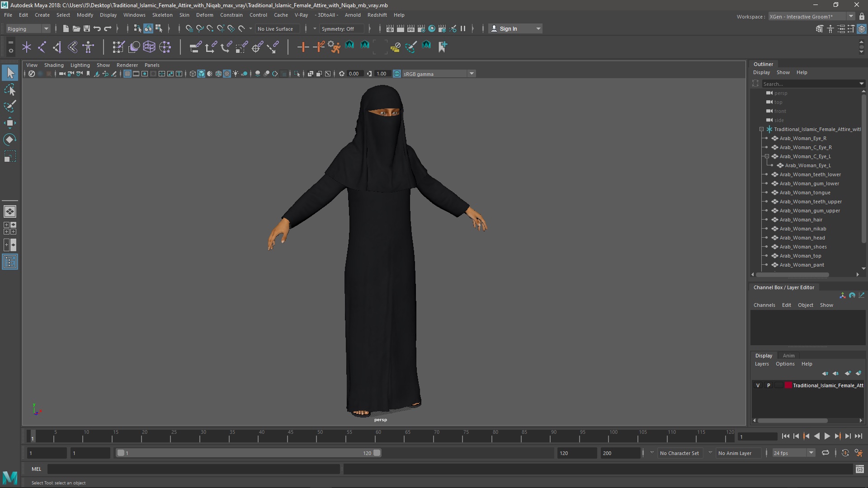Viewport: 868px width, 488px height.
Task: Click the Channels menu in Channel Box
Action: click(x=764, y=305)
